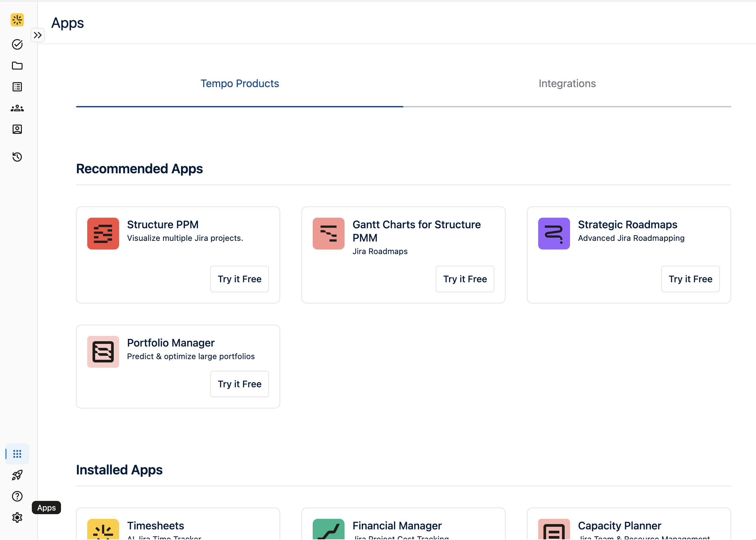The height and width of the screenshot is (540, 756).
Task: Try it Free for Structure PPM
Action: click(239, 279)
